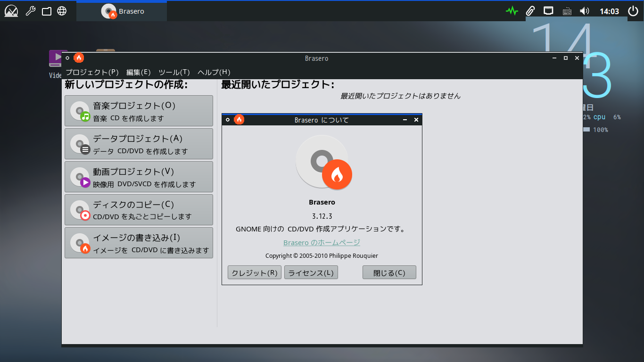
Task: Open the file manager panel icon
Action: tap(46, 11)
